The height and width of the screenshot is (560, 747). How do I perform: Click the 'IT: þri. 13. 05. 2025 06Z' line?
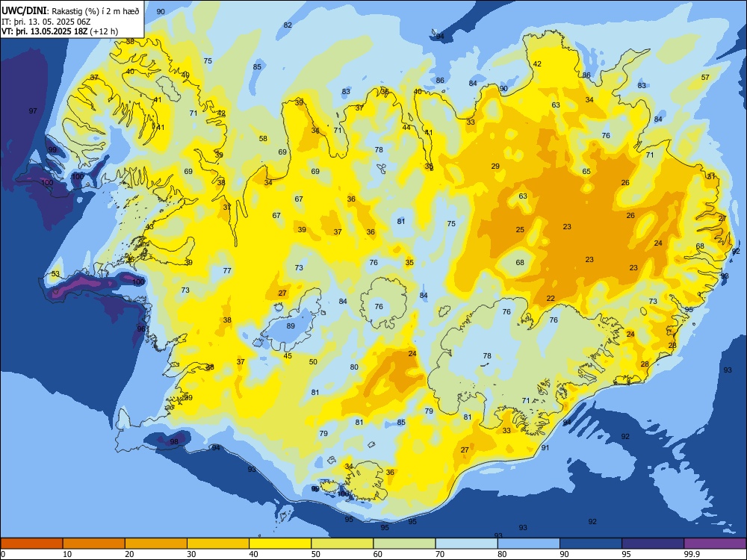46,22
